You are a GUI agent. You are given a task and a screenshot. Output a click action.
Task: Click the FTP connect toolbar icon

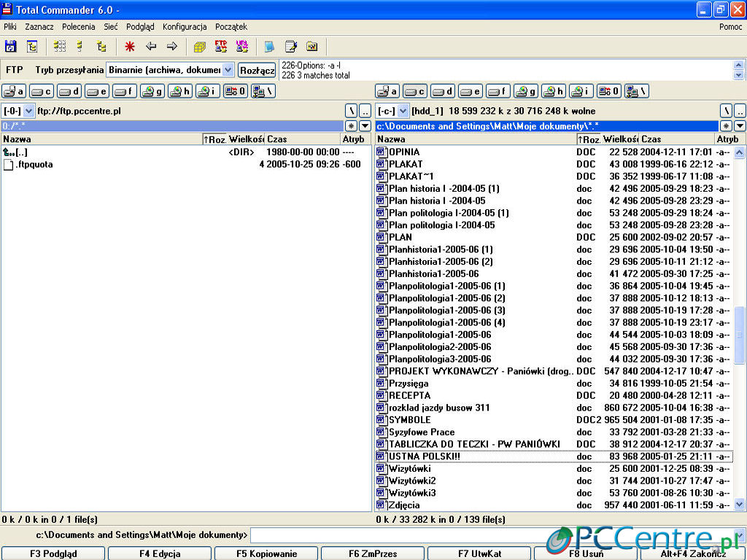click(220, 47)
